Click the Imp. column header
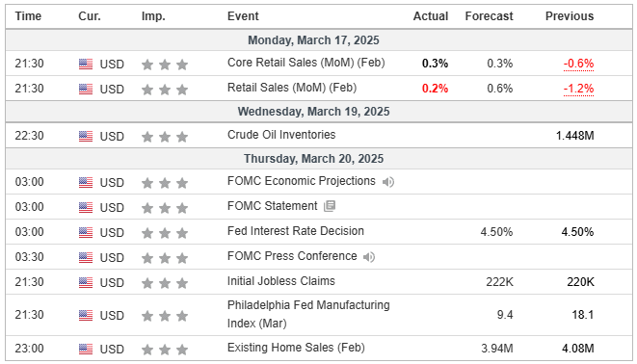 (153, 16)
